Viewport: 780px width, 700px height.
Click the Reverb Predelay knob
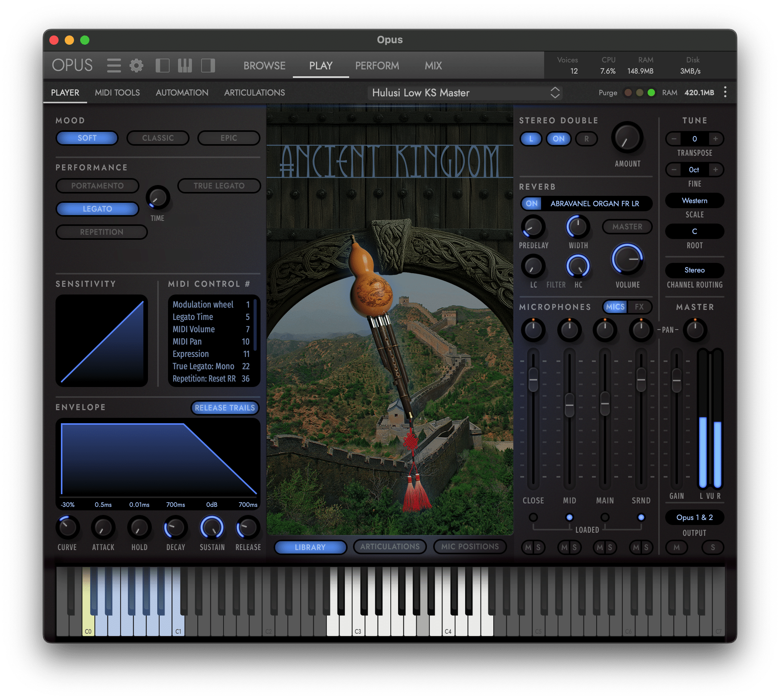click(533, 227)
